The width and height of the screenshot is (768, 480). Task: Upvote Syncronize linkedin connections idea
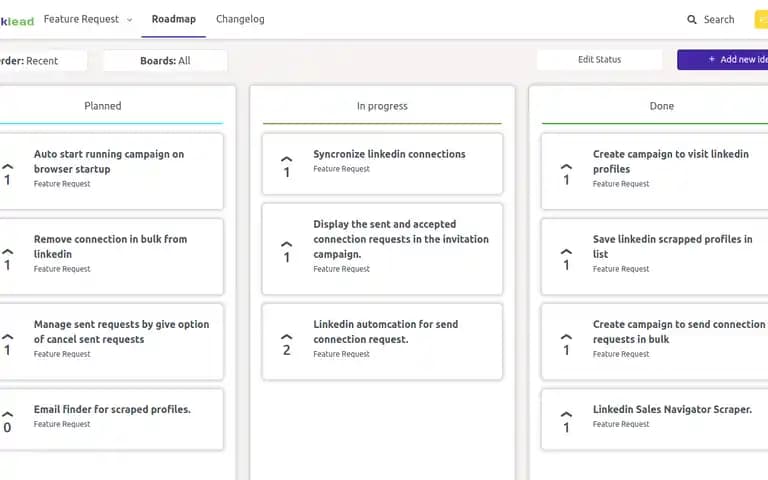pos(287,159)
